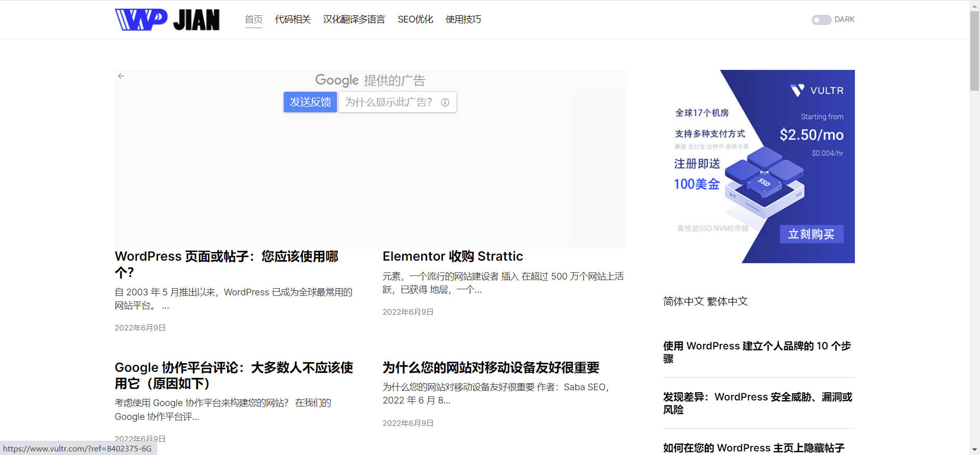980x455 pixels.
Task: Select the 使用技巧 navigation item
Action: (x=463, y=19)
